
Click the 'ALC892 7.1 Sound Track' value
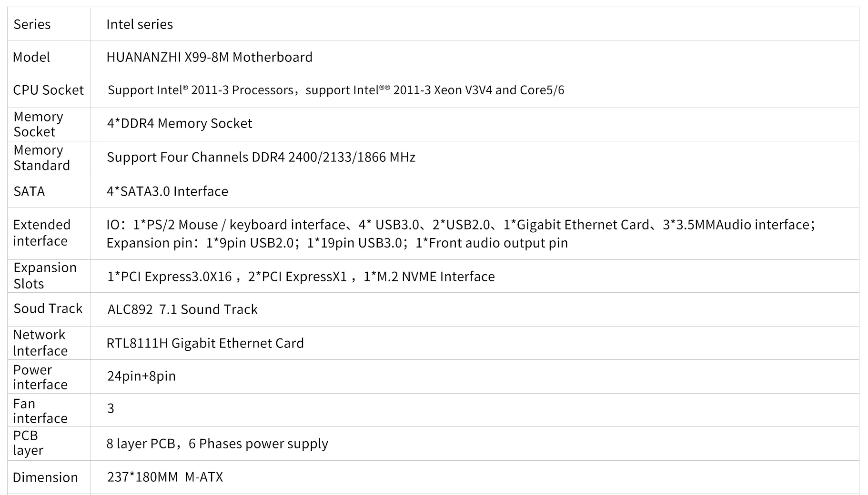tap(182, 309)
